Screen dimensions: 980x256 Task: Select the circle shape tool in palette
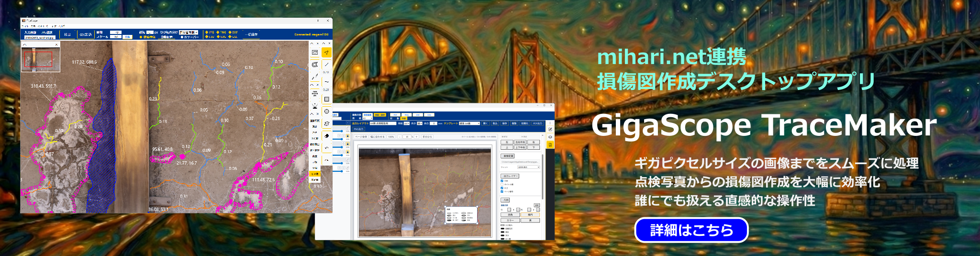pyautogui.click(x=327, y=111)
